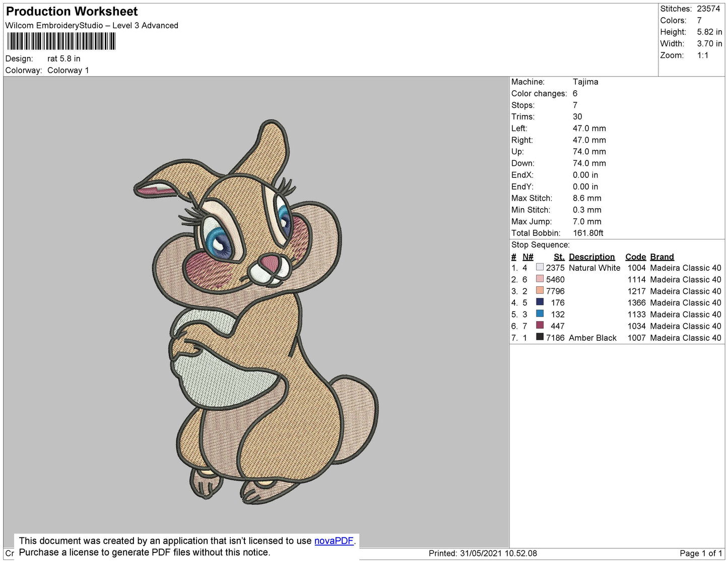The image size is (728, 563).
Task: Click the Natural White color swatch
Action: 540,267
